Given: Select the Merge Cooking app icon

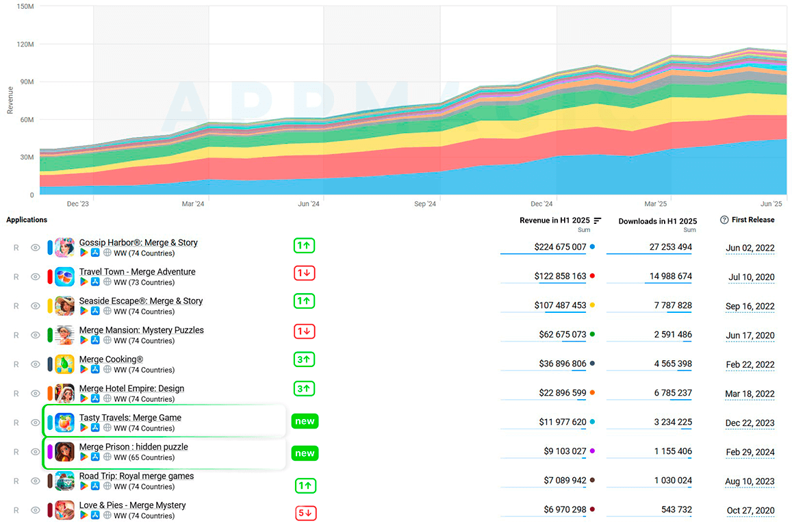Looking at the screenshot, I should coord(64,364).
